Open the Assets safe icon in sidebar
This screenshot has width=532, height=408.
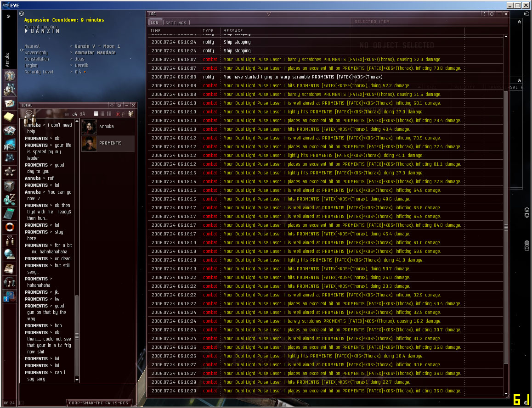point(10,186)
